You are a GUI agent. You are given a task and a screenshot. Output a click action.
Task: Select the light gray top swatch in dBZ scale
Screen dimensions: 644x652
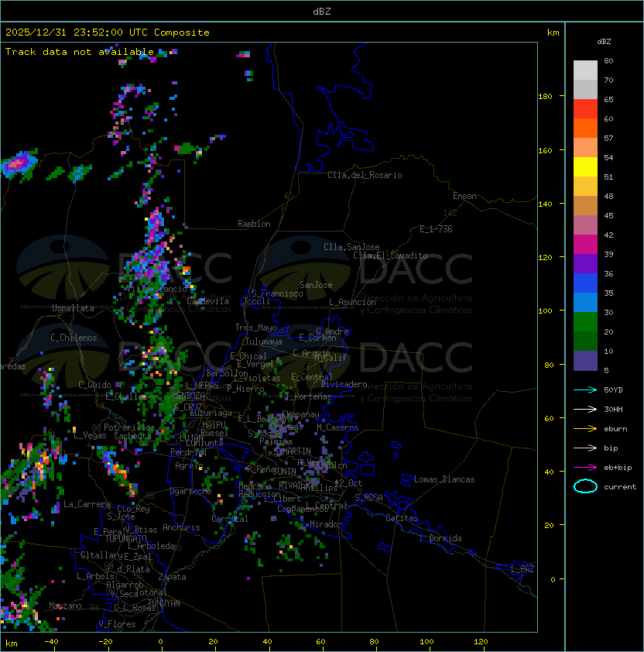pyautogui.click(x=585, y=70)
